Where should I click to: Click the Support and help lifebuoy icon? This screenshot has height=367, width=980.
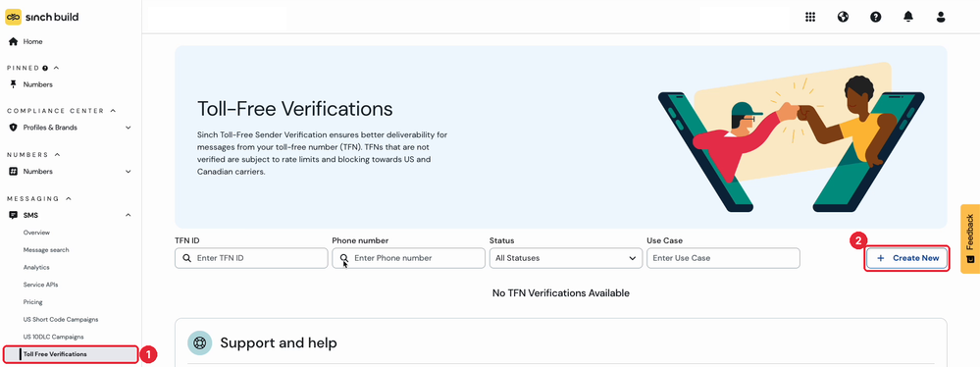click(x=200, y=342)
